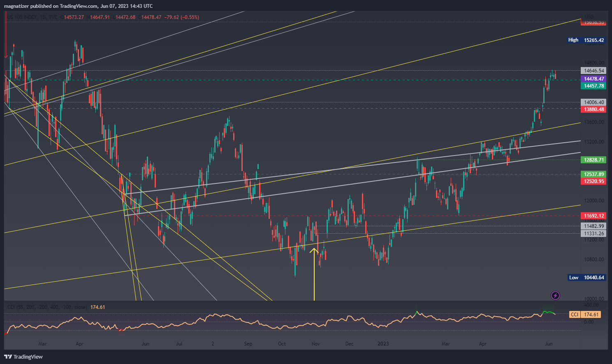
Task: Click the Low 10440.64 price label
Action: tap(586, 278)
